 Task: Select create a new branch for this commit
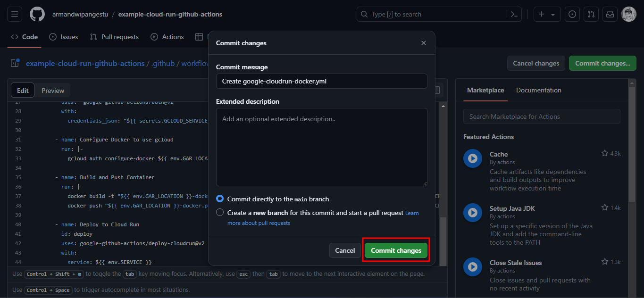click(219, 212)
